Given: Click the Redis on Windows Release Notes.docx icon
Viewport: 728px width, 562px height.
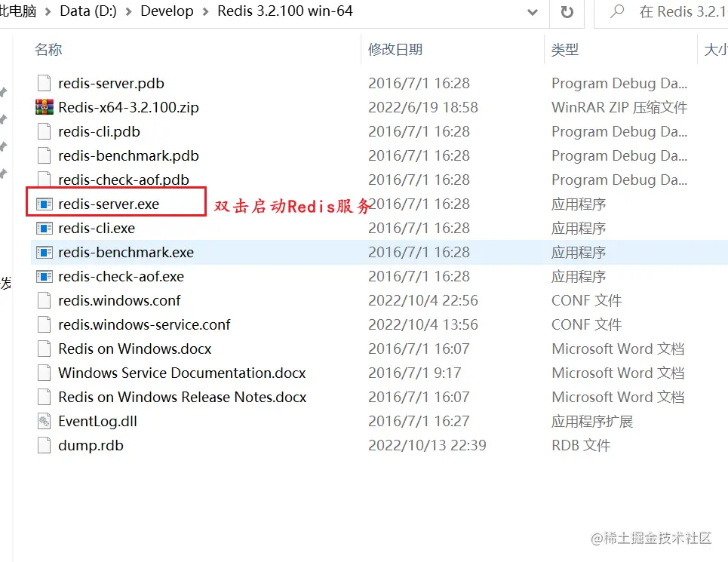Looking at the screenshot, I should (44, 398).
